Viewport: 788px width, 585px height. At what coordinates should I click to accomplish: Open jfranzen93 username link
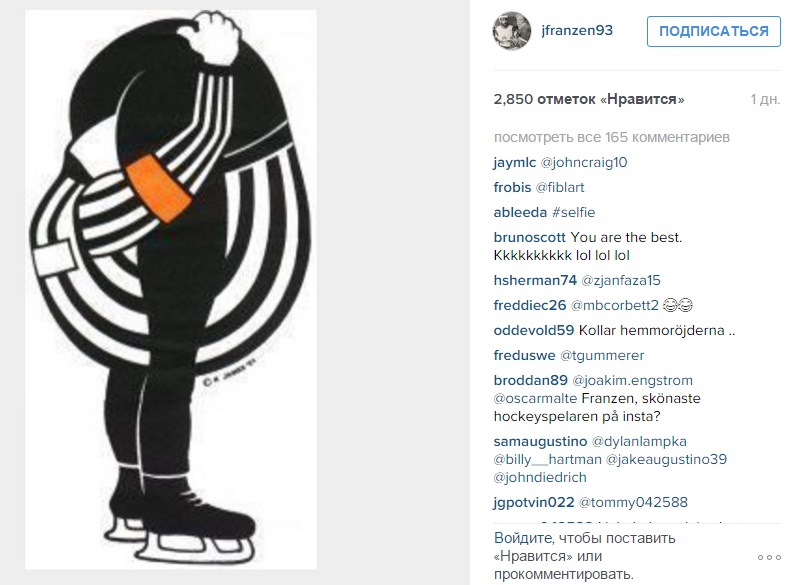click(x=577, y=30)
